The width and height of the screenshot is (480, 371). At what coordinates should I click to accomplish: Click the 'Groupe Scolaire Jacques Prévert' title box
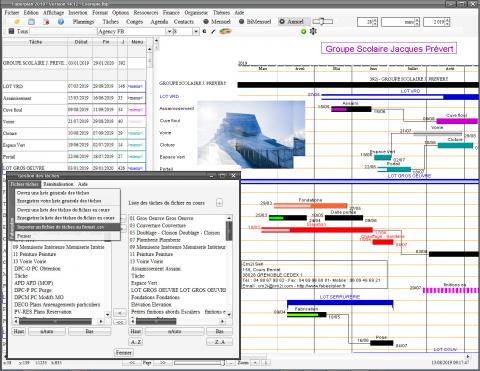coord(389,49)
